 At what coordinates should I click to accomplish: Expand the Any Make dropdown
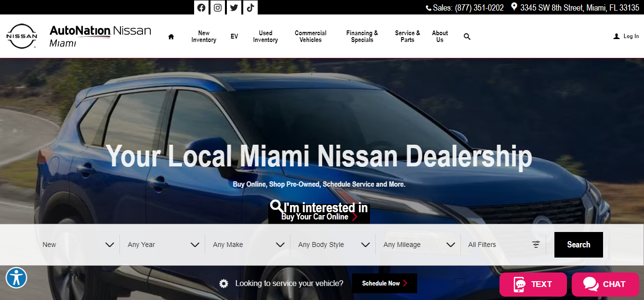(x=248, y=245)
